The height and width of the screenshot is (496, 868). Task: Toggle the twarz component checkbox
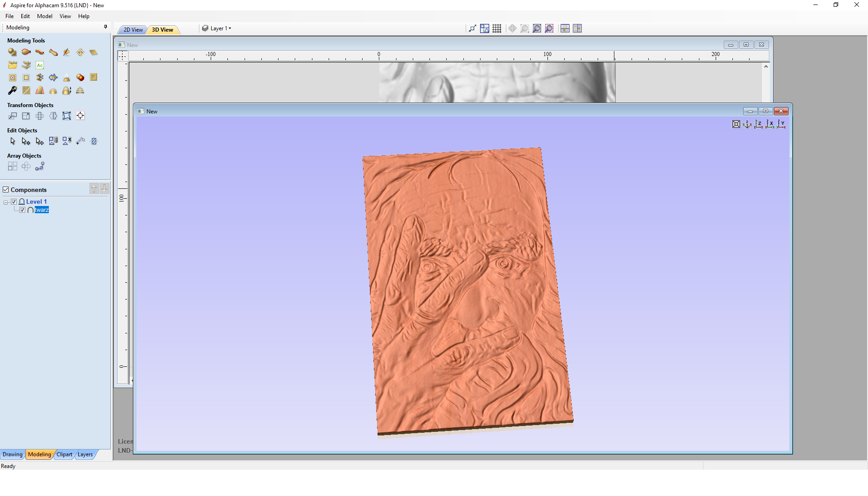coord(23,210)
